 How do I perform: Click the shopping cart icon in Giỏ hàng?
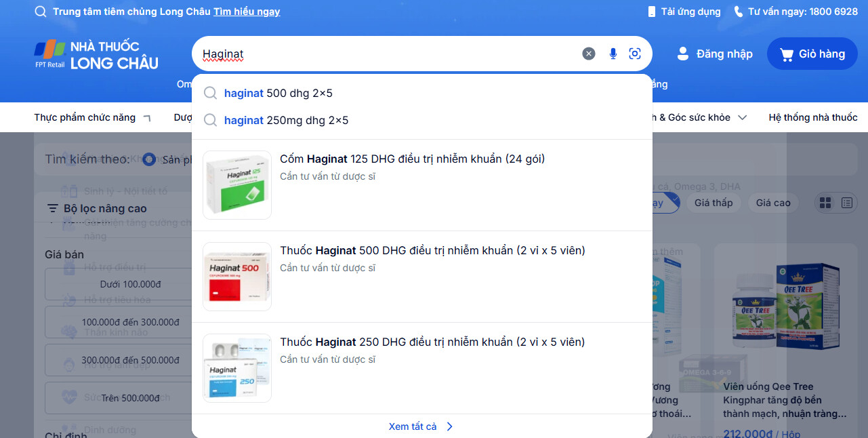(x=787, y=54)
